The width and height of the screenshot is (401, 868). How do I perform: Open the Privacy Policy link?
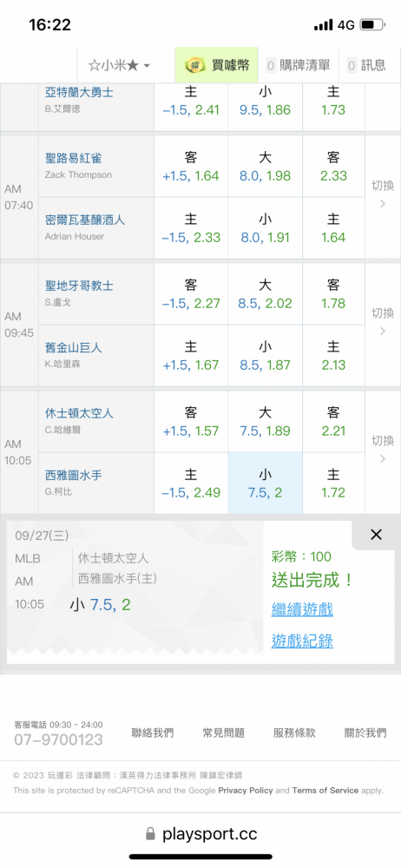tap(246, 791)
